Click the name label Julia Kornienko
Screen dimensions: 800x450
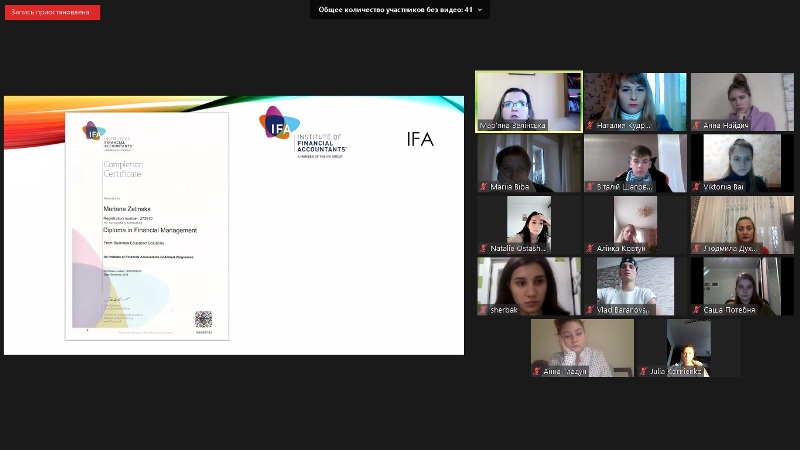pyautogui.click(x=675, y=371)
